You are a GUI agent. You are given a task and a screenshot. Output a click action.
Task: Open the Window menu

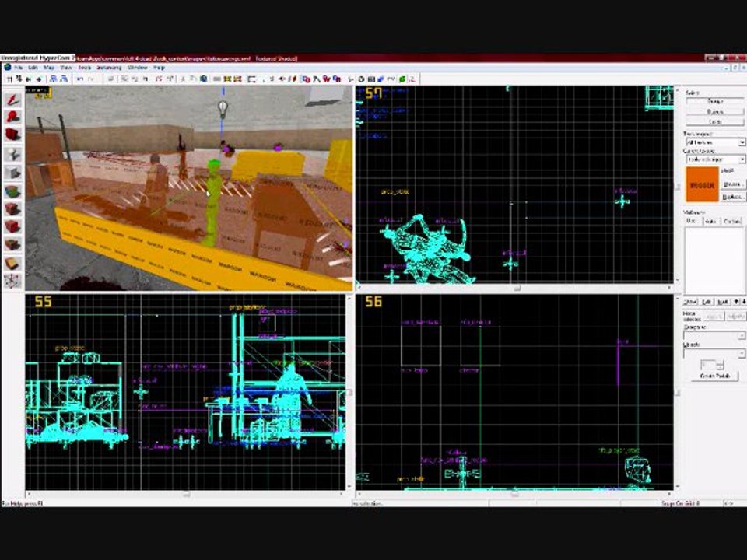click(x=137, y=68)
